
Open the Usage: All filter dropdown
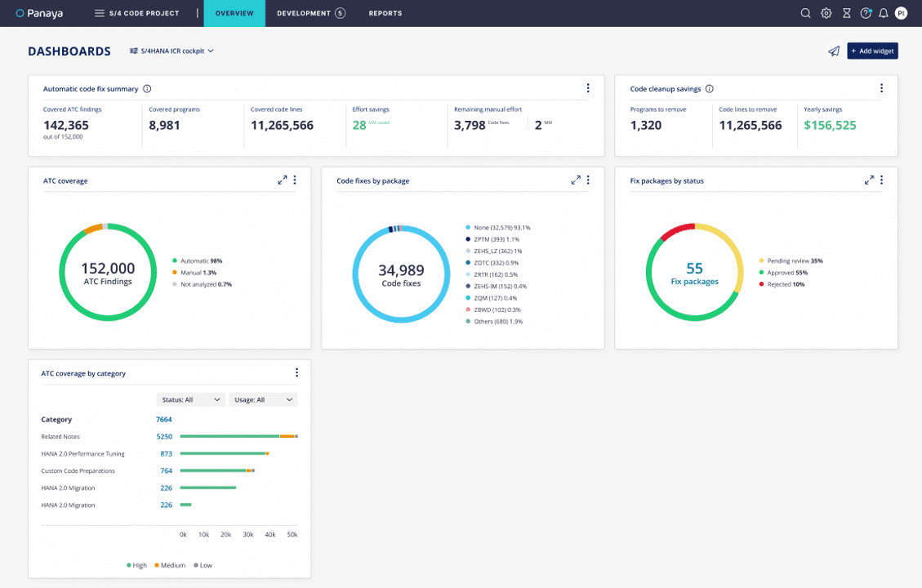pyautogui.click(x=263, y=400)
